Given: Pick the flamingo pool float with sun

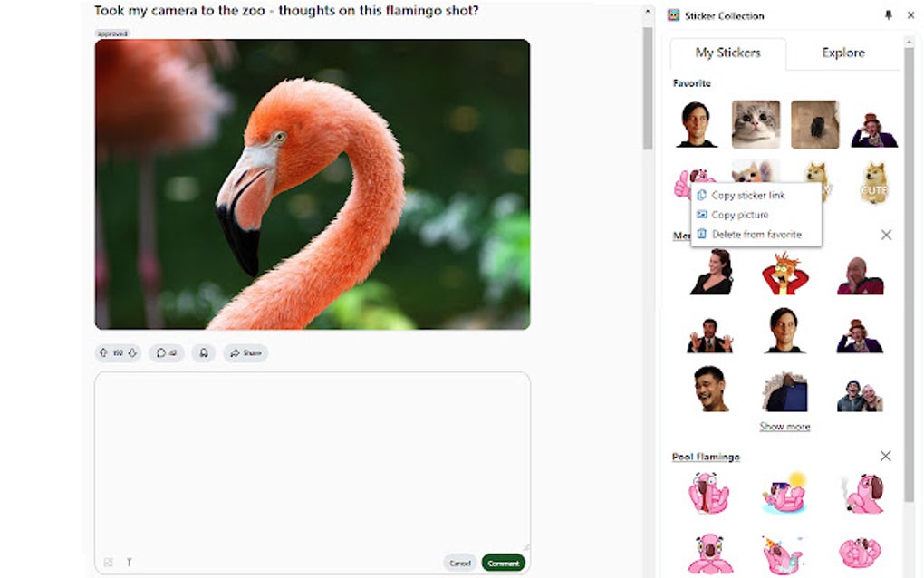Looking at the screenshot, I should 784,493.
